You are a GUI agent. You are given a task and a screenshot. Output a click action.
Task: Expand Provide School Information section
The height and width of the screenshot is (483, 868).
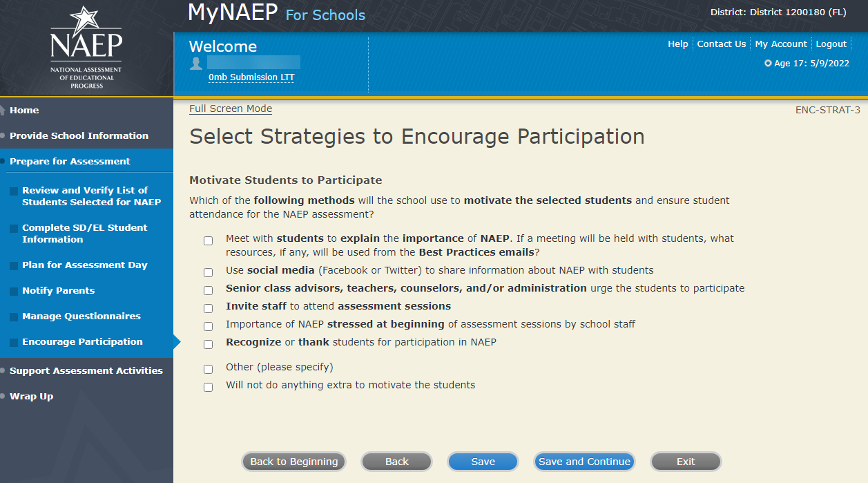click(79, 136)
